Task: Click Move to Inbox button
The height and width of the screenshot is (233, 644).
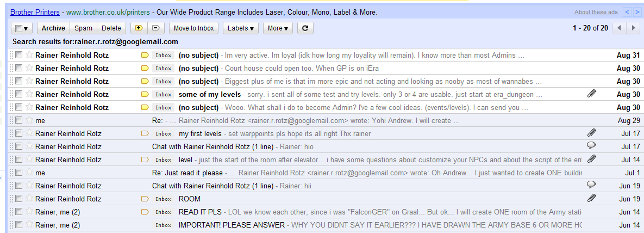Action: [194, 28]
